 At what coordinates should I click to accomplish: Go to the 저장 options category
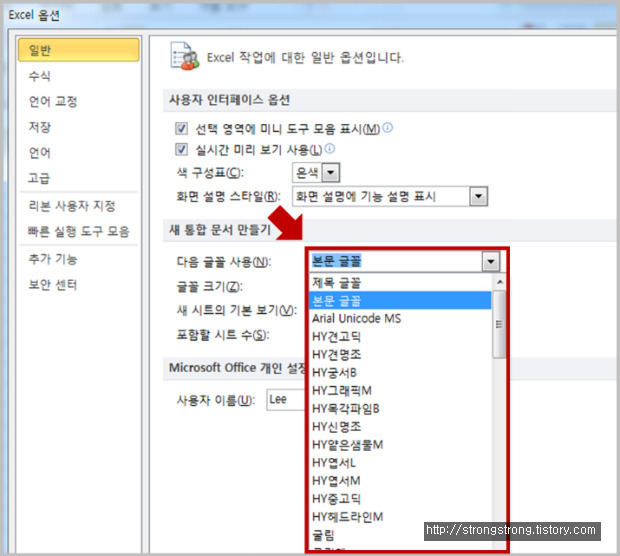click(39, 127)
